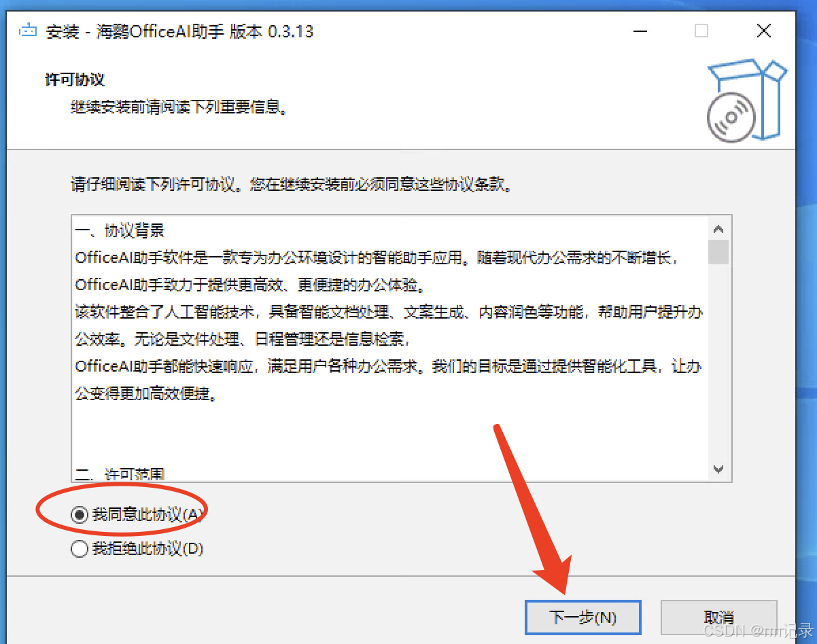
Task: Click the setup box-and-disc icon
Action: coord(746,99)
